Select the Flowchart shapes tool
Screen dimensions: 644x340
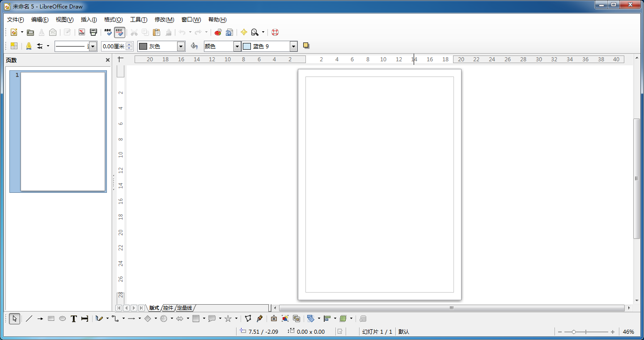pos(196,319)
